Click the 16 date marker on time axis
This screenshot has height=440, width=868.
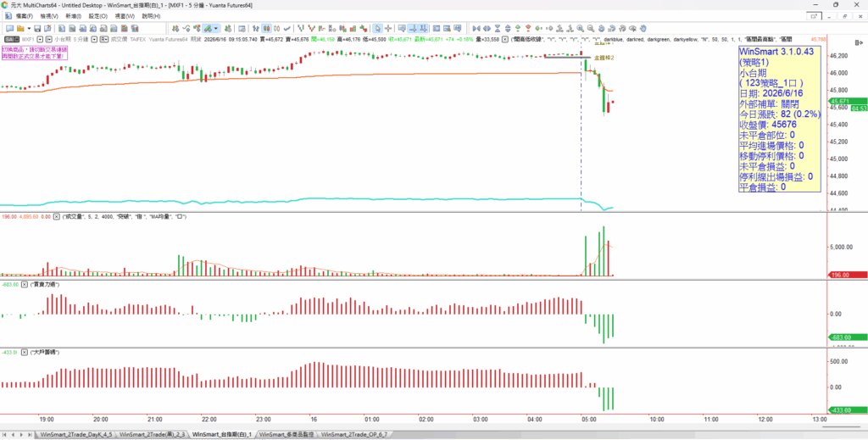(x=314, y=419)
